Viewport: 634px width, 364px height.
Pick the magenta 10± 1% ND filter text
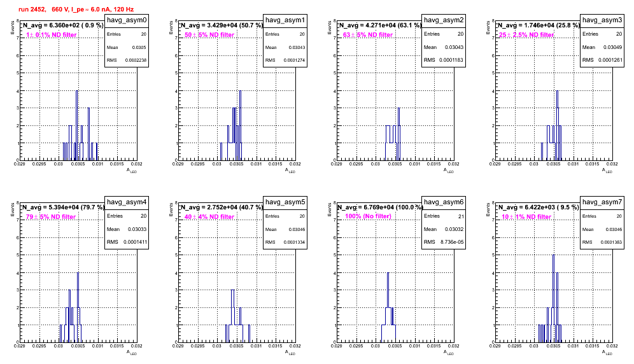526,217
